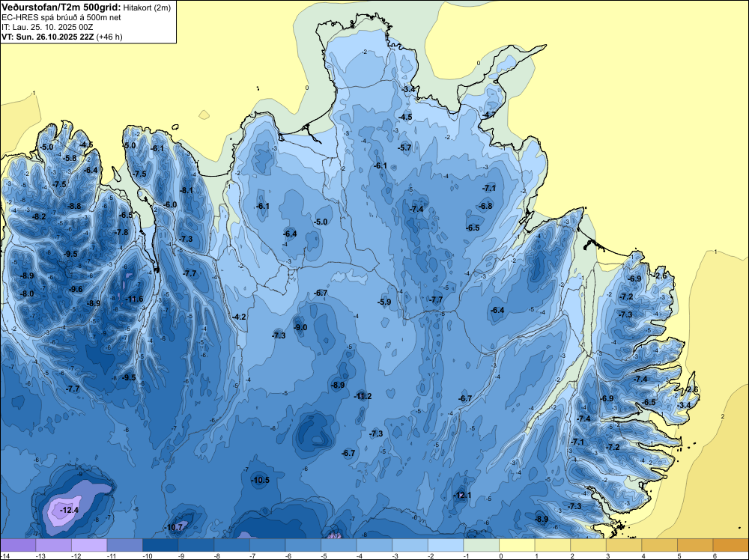Click the -5.8 temperature value
The width and height of the screenshot is (749, 560).
(x=69, y=158)
